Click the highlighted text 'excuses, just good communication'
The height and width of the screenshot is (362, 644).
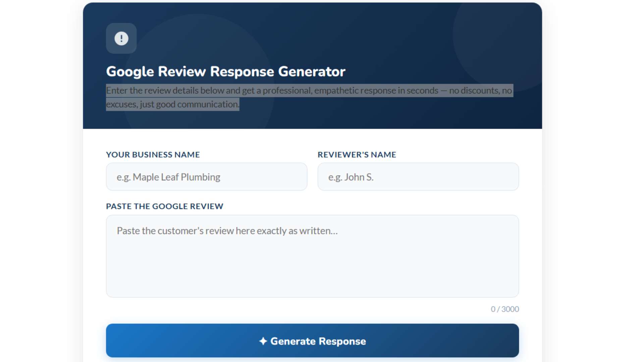[172, 104]
